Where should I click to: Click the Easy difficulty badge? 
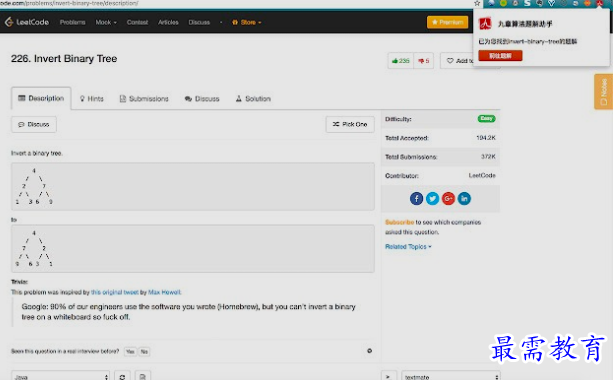(486, 118)
